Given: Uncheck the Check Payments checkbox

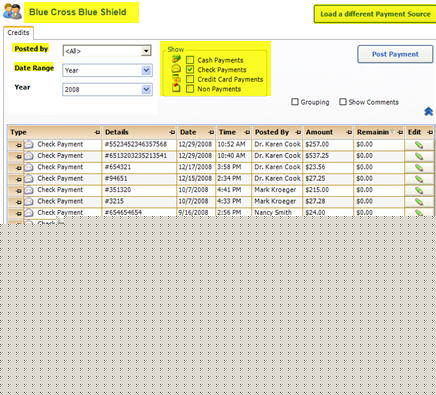Looking at the screenshot, I should tap(190, 69).
